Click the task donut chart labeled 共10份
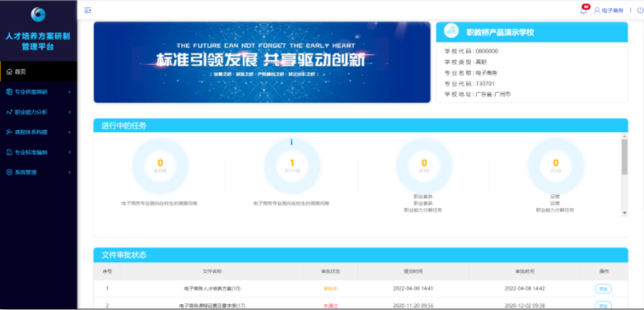 click(x=161, y=165)
